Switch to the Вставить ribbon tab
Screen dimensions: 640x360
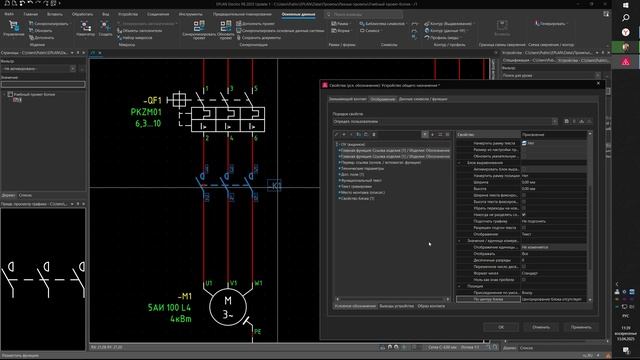click(x=54, y=14)
